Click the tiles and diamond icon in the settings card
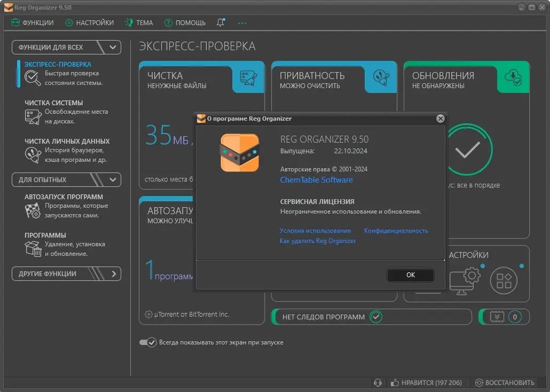This screenshot has height=392, width=550. tap(504, 281)
